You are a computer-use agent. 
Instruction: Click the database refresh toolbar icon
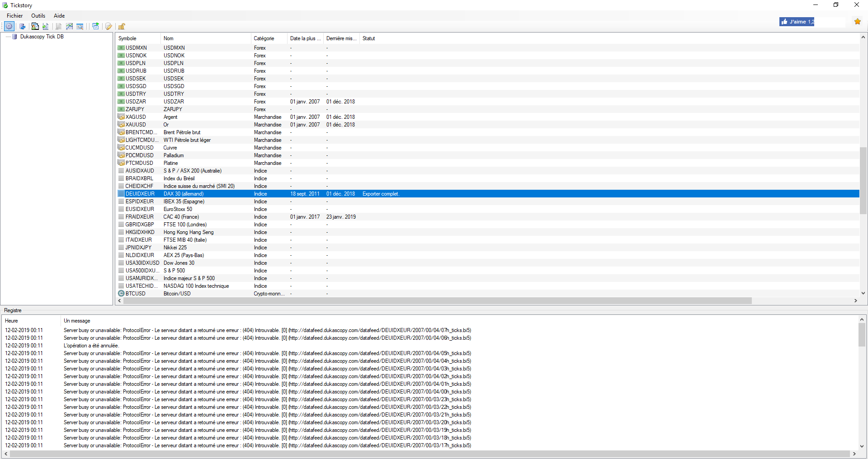22,26
